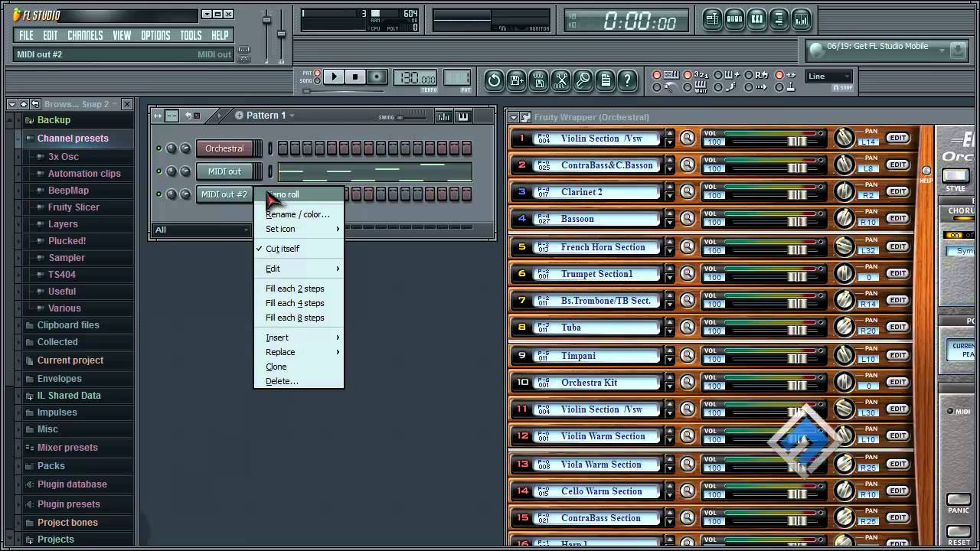Image resolution: width=980 pixels, height=551 pixels.
Task: Expand Insert submenu in context menu
Action: [x=299, y=337]
